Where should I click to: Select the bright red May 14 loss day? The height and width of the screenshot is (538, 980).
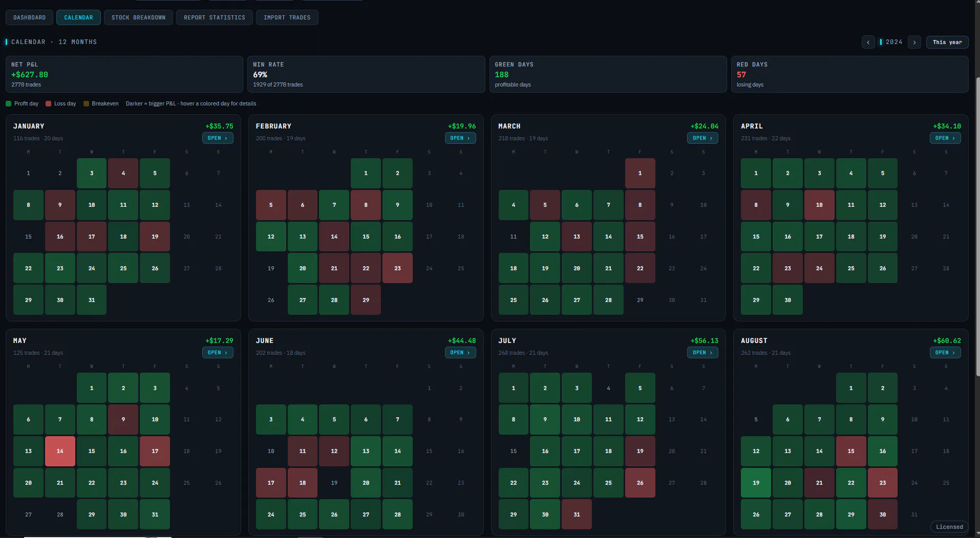point(60,451)
